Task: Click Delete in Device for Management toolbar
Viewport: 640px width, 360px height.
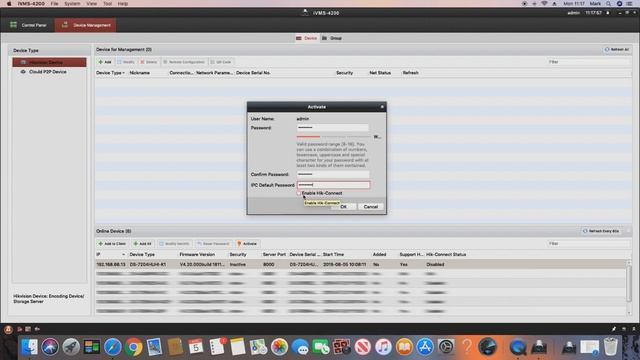Action: coord(149,62)
